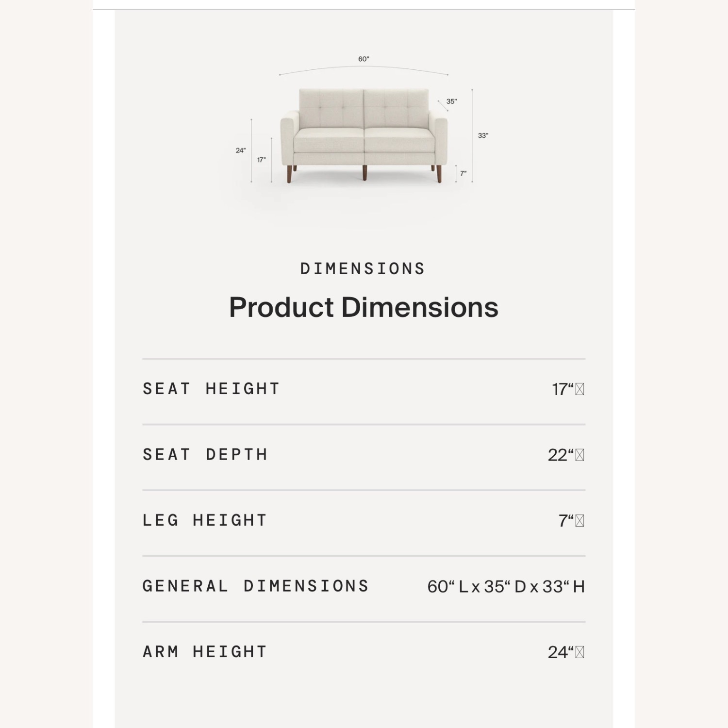Click the 7" Leg Height value
Image resolution: width=728 pixels, height=728 pixels.
click(571, 521)
